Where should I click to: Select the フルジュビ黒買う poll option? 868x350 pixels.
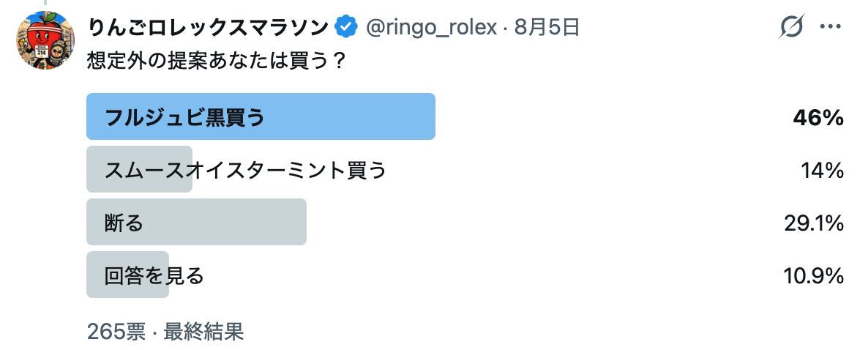tap(465, 117)
